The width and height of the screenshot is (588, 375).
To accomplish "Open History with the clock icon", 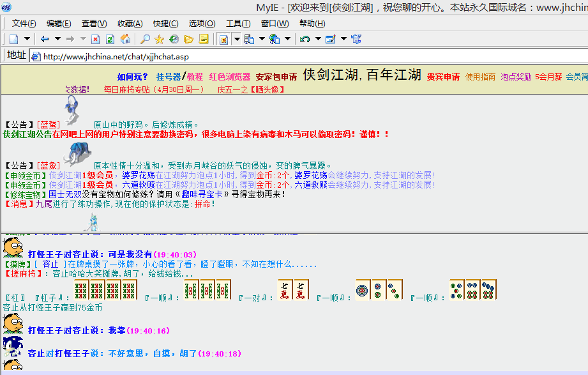I will tap(174, 39).
